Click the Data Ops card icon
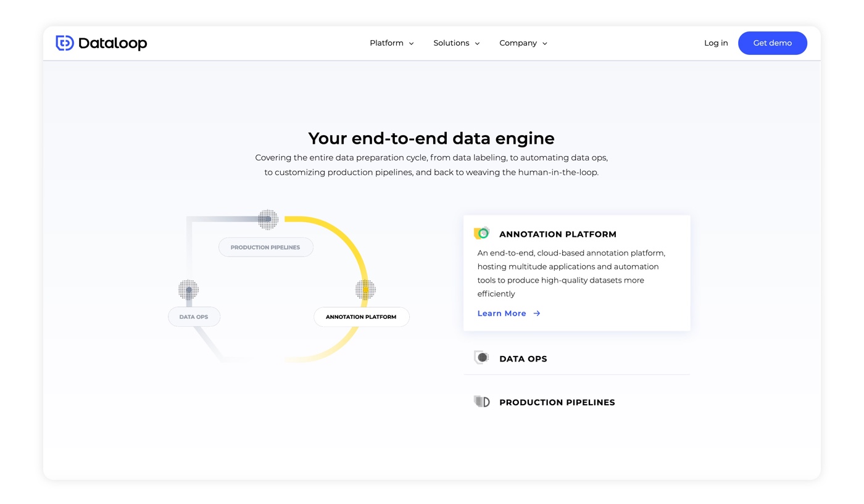This screenshot has width=864, height=504. (481, 358)
